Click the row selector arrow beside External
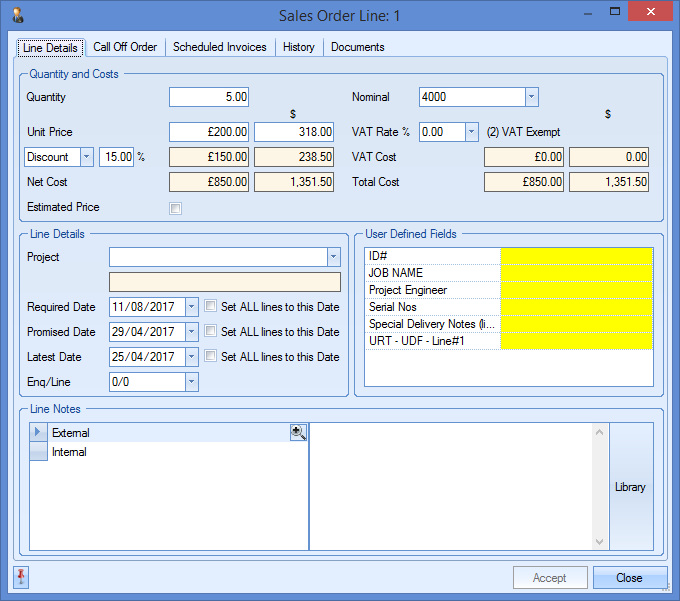 tap(39, 433)
